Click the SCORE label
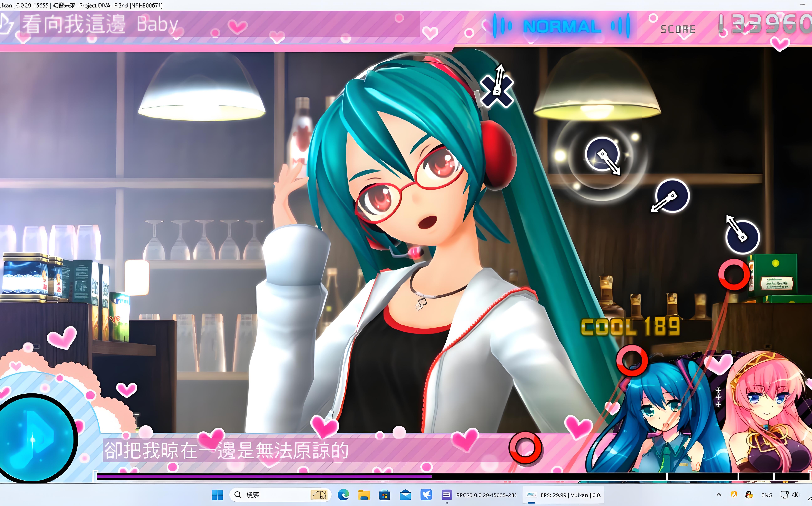 tap(678, 29)
